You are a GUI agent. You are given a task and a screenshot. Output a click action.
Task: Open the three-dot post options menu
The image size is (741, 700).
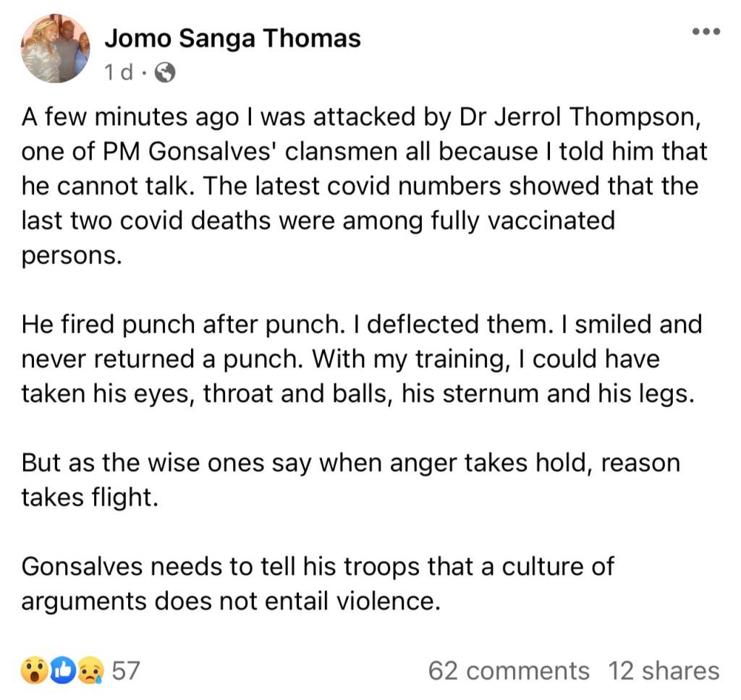(706, 31)
